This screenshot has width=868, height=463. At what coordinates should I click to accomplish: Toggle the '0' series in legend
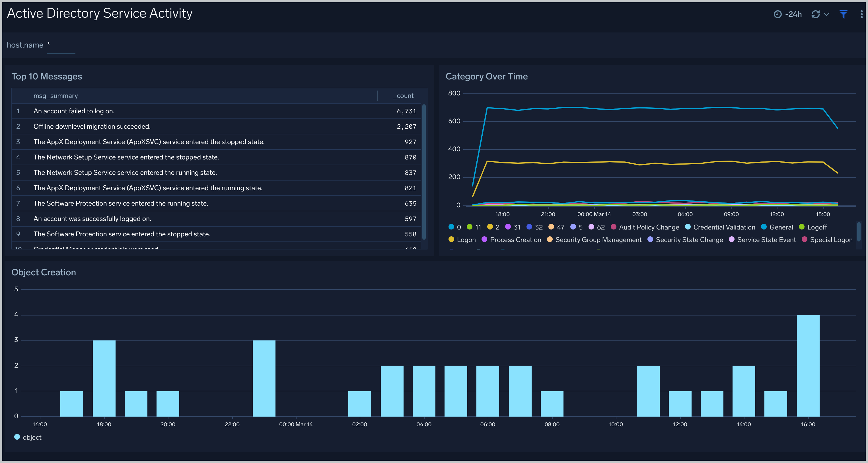[x=454, y=227]
